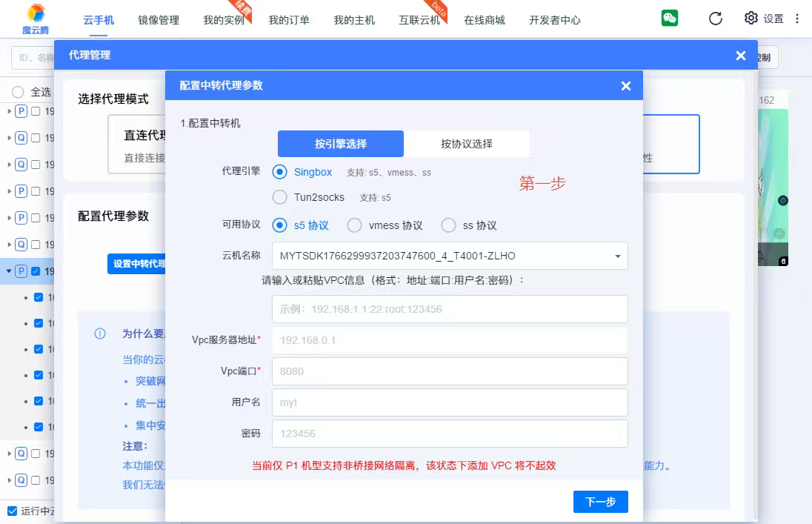
Task: Open the 镜像管理 menu tab
Action: pyautogui.click(x=159, y=20)
